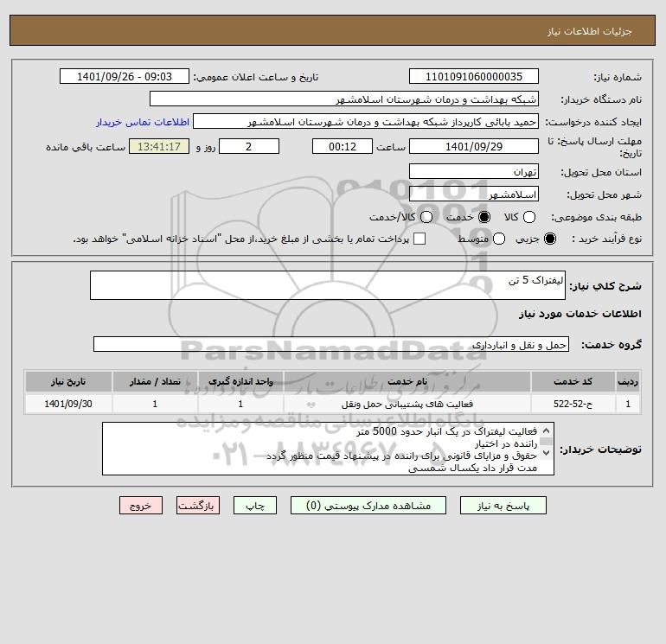
Task: Click the تعداد / مقدار column header
Action: tap(155, 381)
